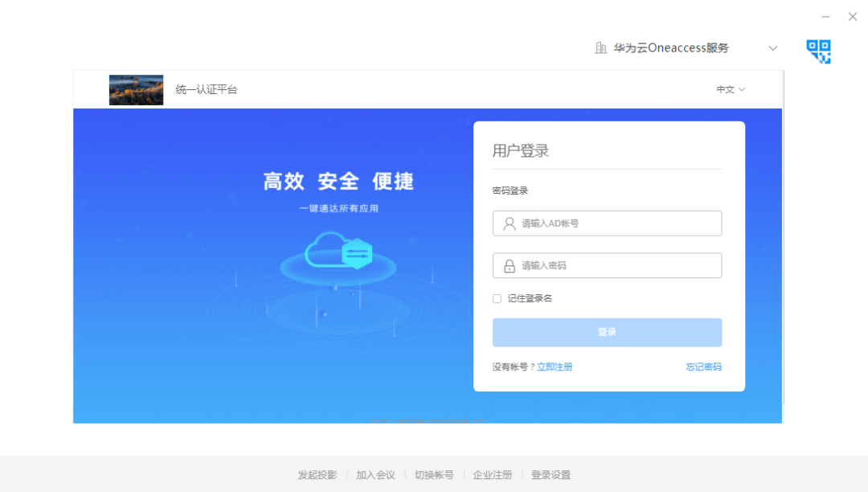Click the 统一认证平台 logo image
Viewport: 868px width, 492px height.
point(135,89)
